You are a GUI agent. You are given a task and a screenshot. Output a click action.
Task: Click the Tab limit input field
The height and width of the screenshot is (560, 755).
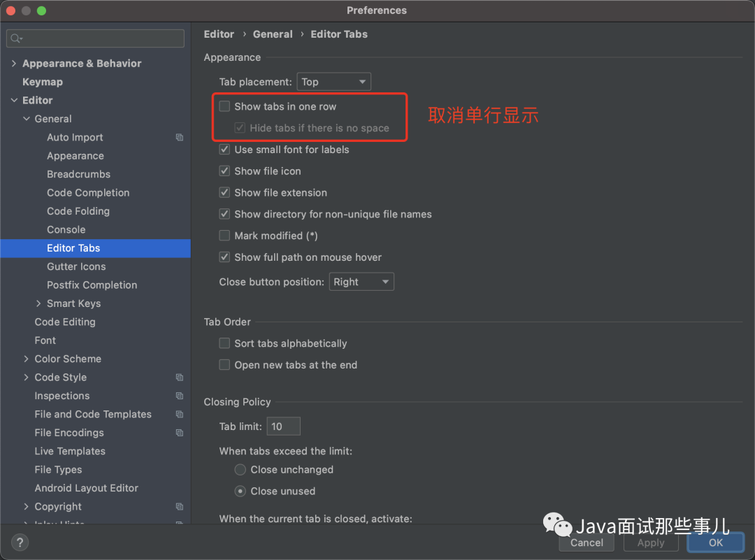click(x=284, y=426)
